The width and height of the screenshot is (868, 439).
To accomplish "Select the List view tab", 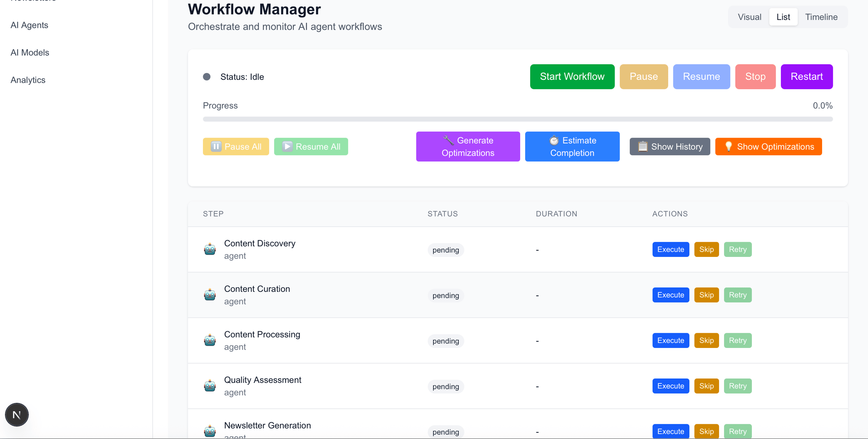I will point(783,17).
